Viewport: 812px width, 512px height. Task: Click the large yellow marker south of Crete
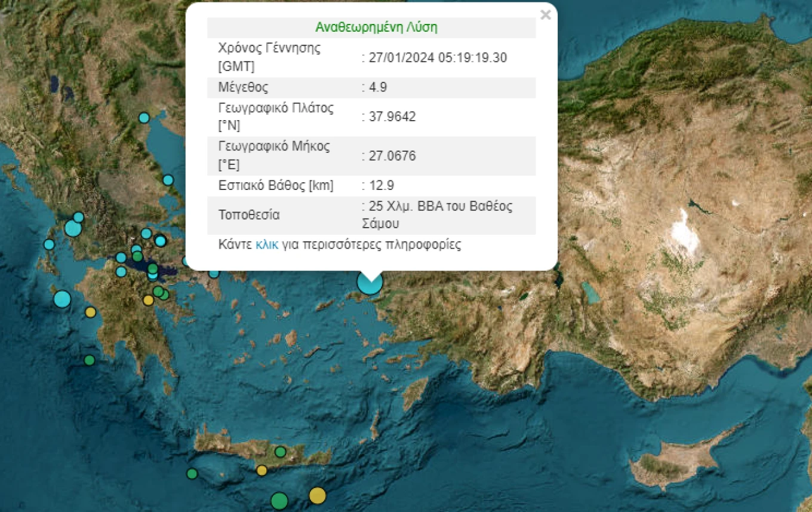click(318, 495)
